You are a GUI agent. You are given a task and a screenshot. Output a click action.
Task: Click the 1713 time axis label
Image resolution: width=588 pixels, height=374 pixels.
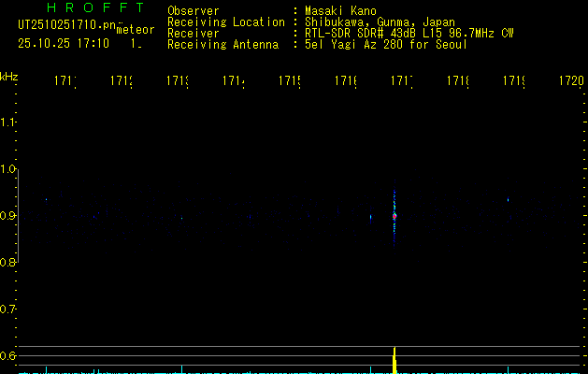177,80
